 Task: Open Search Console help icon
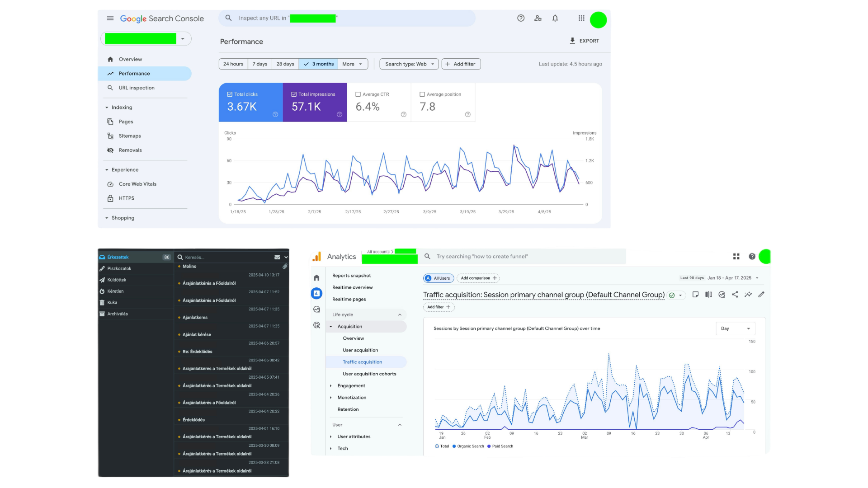click(521, 18)
